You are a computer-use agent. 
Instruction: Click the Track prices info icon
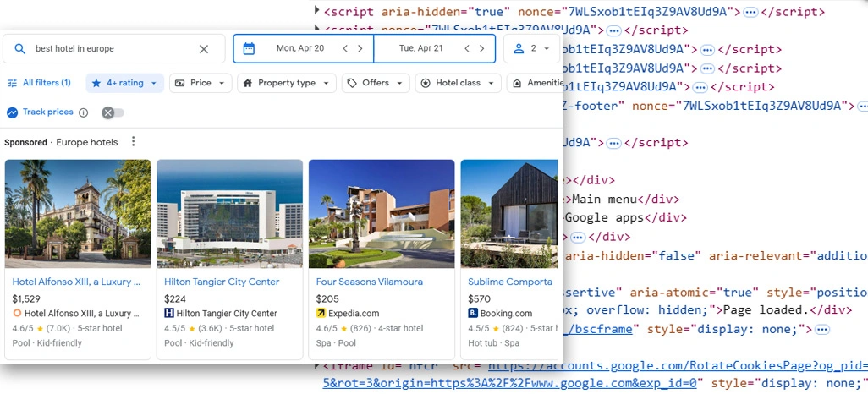click(x=83, y=112)
